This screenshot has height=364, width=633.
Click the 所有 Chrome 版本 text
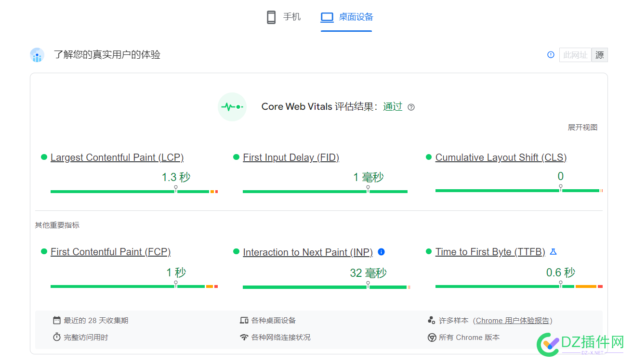click(x=469, y=338)
